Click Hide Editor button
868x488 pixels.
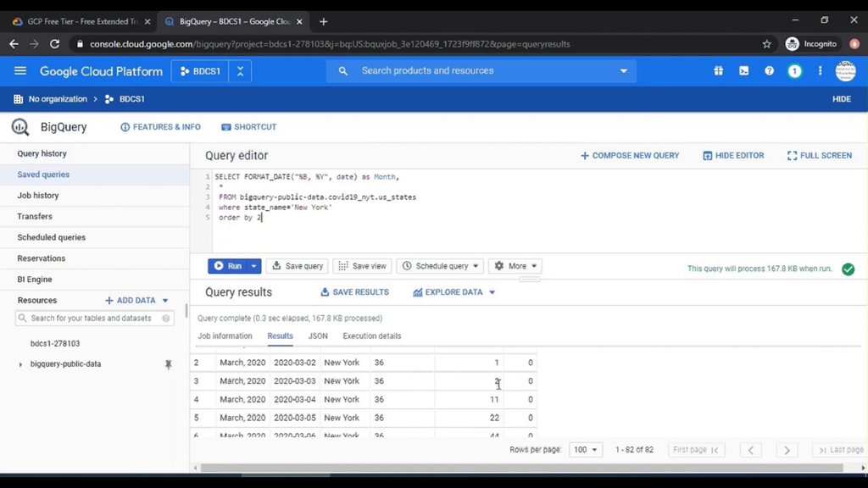pos(733,156)
